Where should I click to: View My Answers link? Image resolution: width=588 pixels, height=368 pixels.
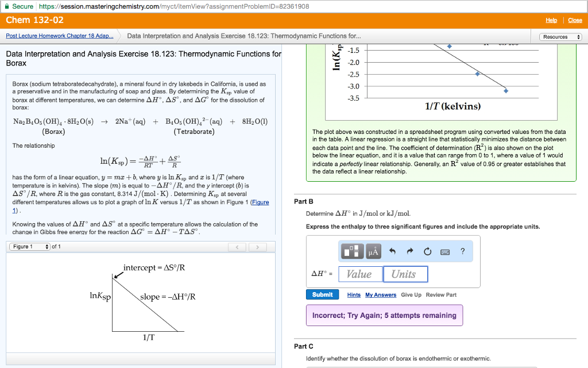pos(381,295)
